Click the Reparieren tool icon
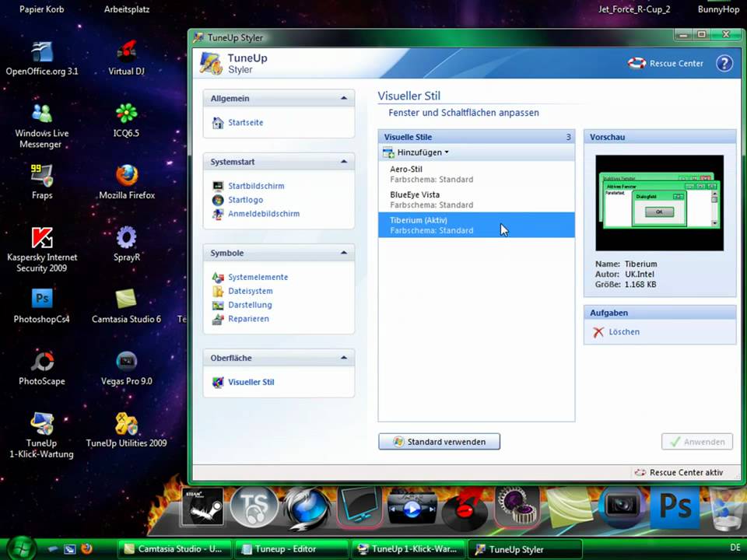747x560 pixels. pyautogui.click(x=218, y=319)
